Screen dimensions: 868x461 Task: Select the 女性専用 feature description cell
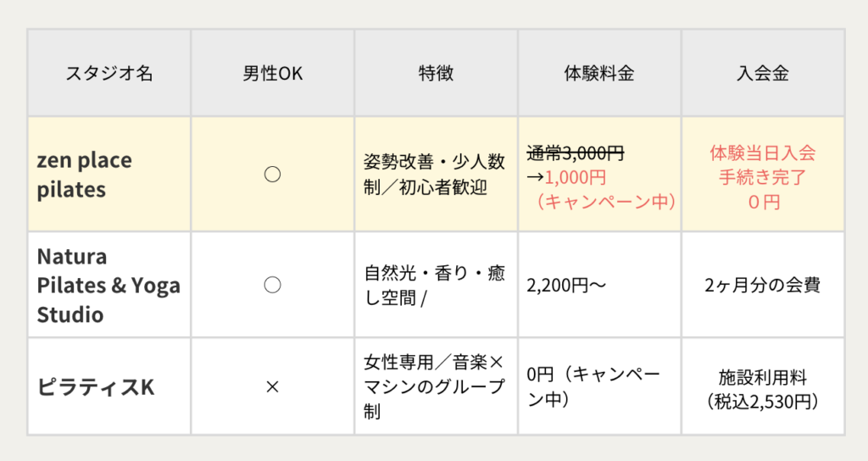point(435,386)
